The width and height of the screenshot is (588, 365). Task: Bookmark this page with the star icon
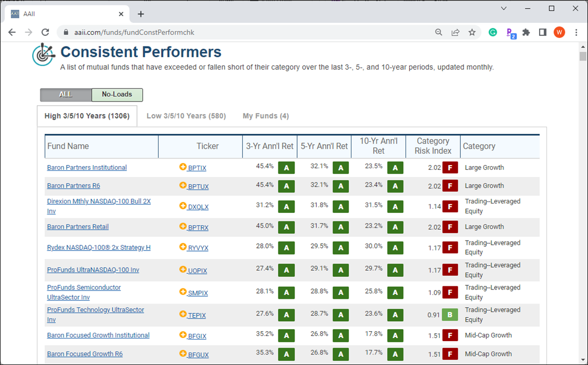click(472, 32)
